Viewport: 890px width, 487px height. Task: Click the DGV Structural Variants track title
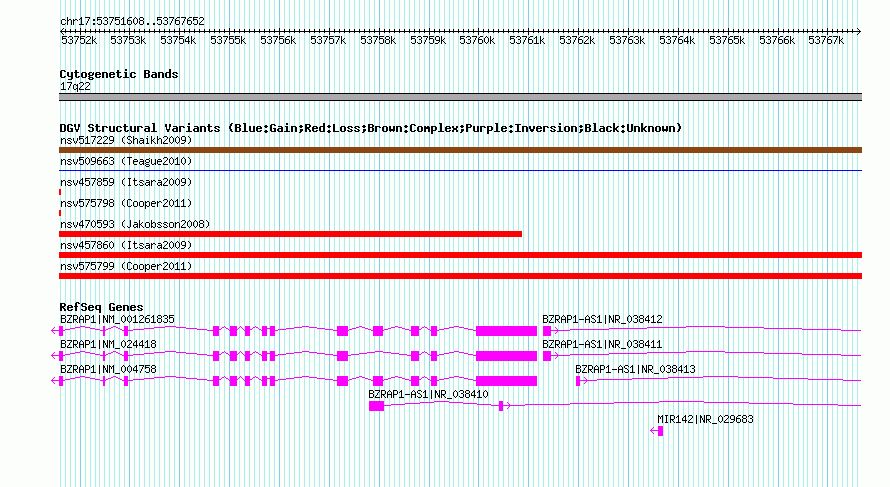[371, 128]
